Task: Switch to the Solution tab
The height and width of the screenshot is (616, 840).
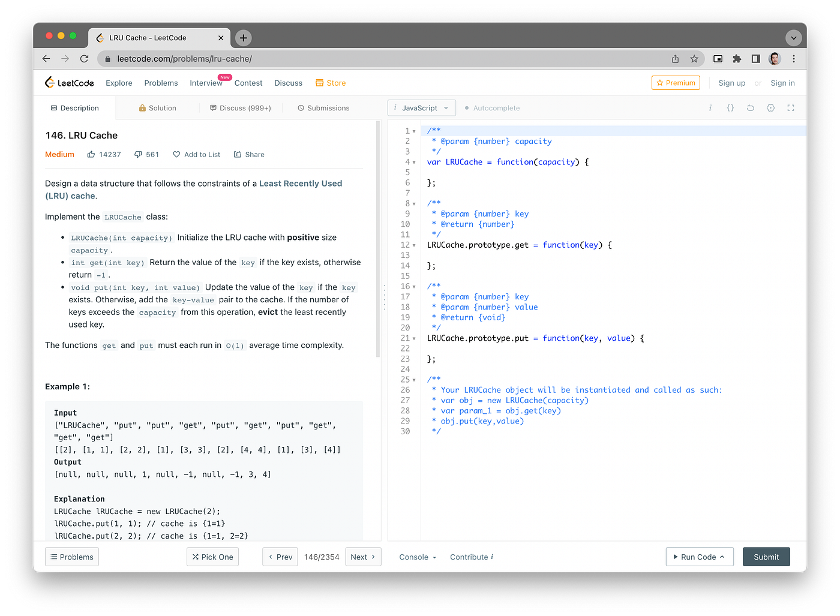Action: 157,108
